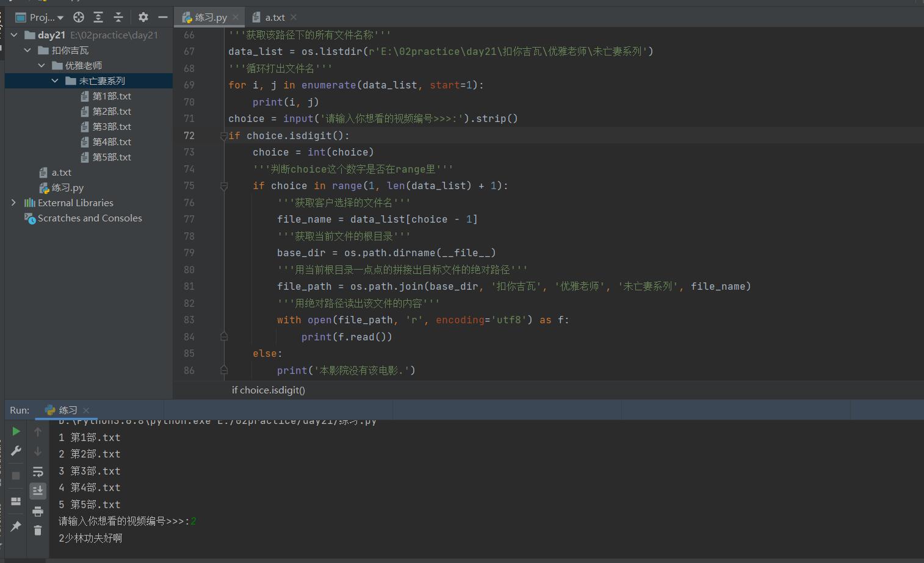This screenshot has height=563, width=924.
Task: Click the wrench run-configuration icon
Action: (16, 451)
